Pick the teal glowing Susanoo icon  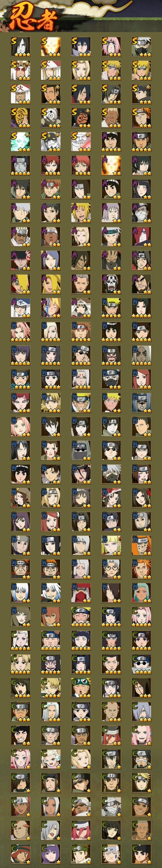pos(20,142)
